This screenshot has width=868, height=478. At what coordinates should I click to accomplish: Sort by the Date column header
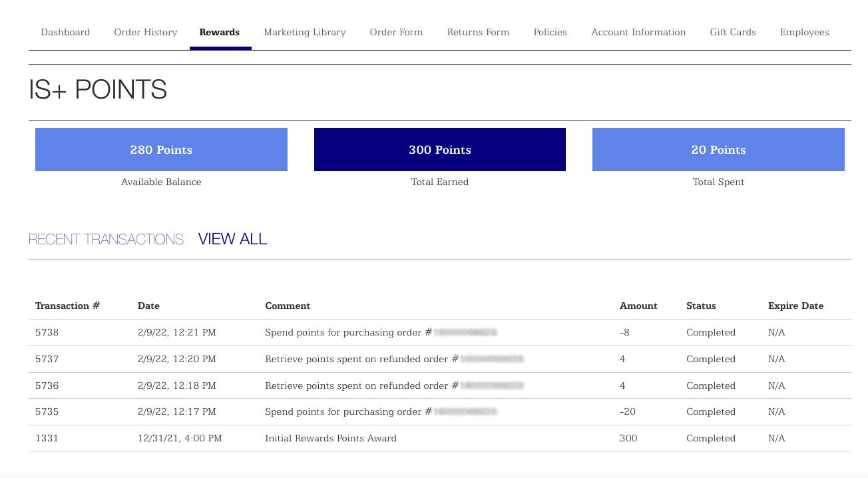coord(148,306)
